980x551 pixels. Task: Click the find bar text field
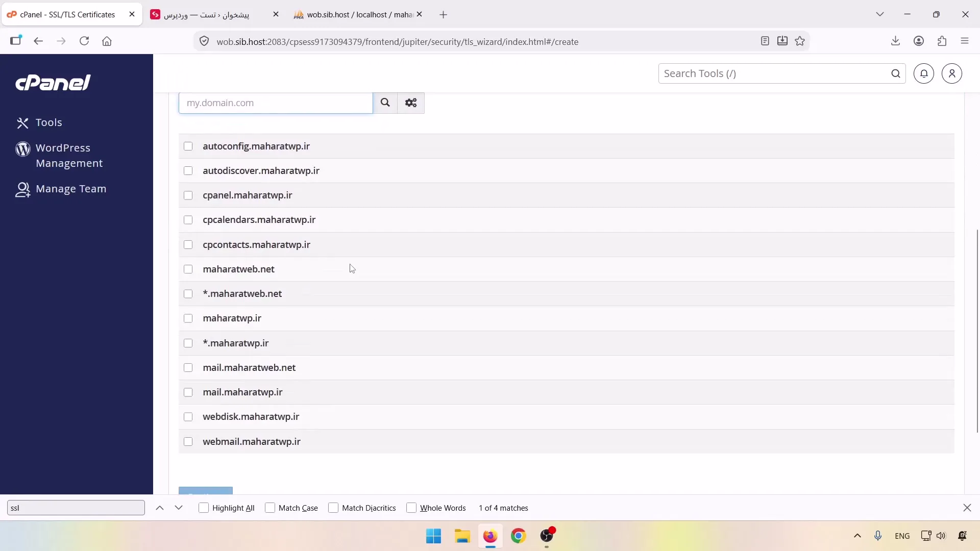[x=76, y=508]
